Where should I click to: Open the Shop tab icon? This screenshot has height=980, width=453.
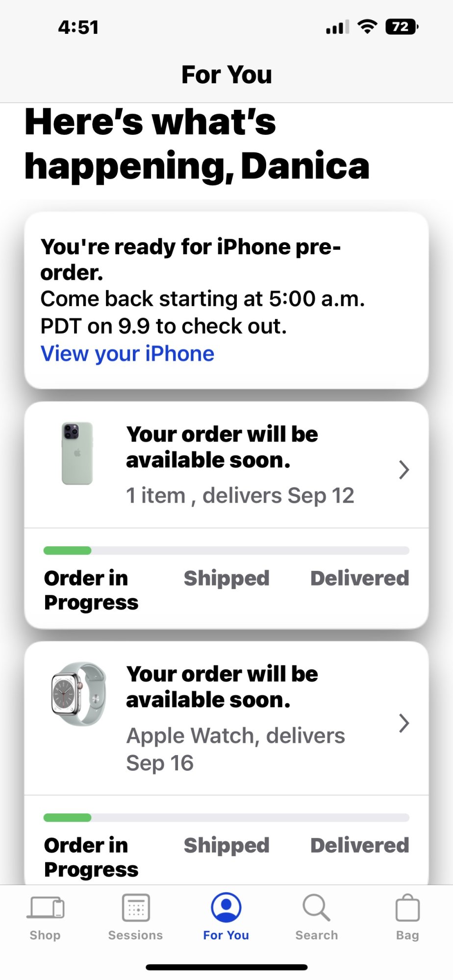(45, 907)
